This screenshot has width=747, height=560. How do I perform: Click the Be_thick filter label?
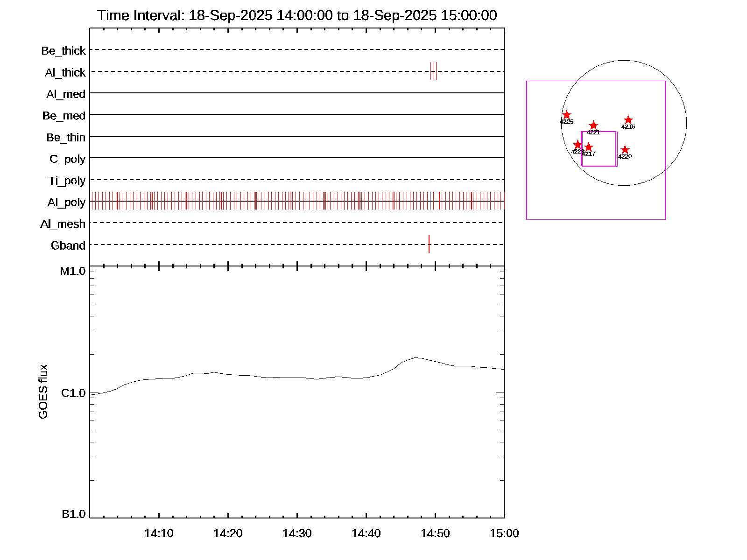tap(63, 51)
